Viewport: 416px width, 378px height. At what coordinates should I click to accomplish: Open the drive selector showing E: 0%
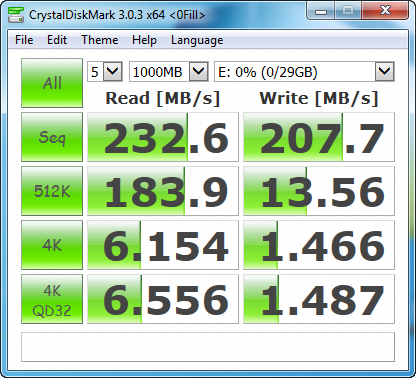click(304, 71)
